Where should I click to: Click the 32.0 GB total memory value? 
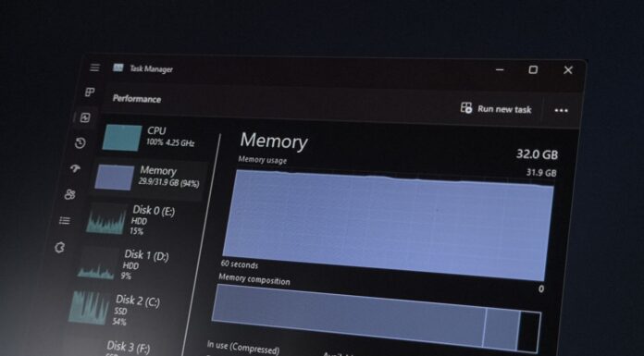tap(537, 154)
